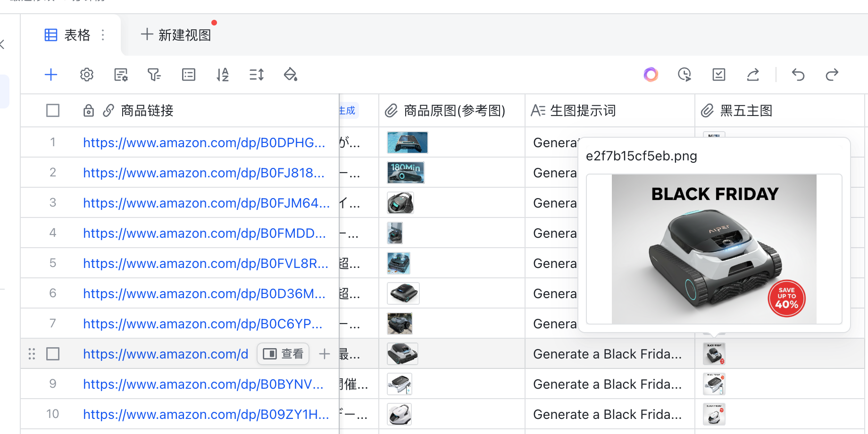Image resolution: width=868 pixels, height=434 pixels.
Task: Click the paperclip icon of 商品原图(参考图)
Action: 391,111
